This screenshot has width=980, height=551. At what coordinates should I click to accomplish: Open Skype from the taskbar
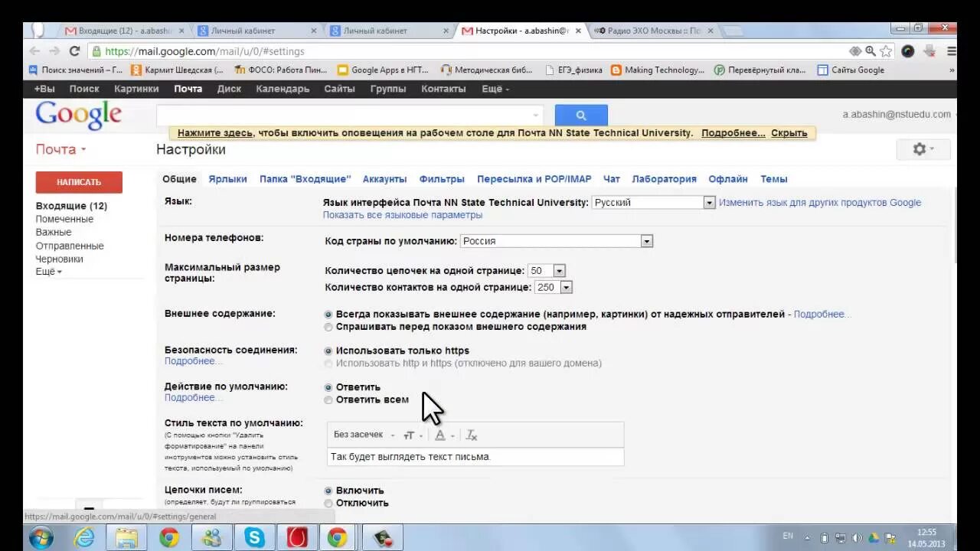pos(253,538)
